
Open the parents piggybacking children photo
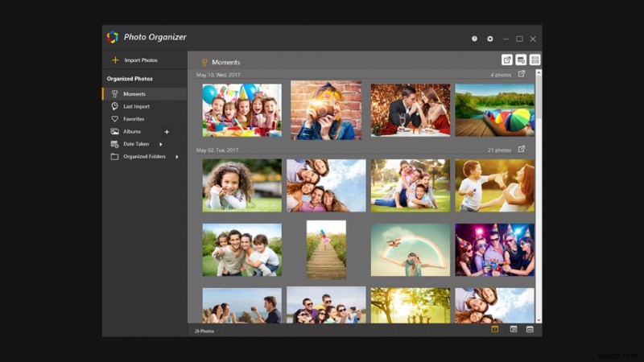point(242,249)
